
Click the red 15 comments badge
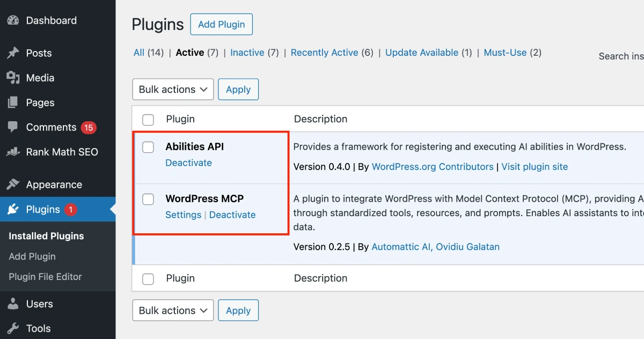pyautogui.click(x=89, y=128)
